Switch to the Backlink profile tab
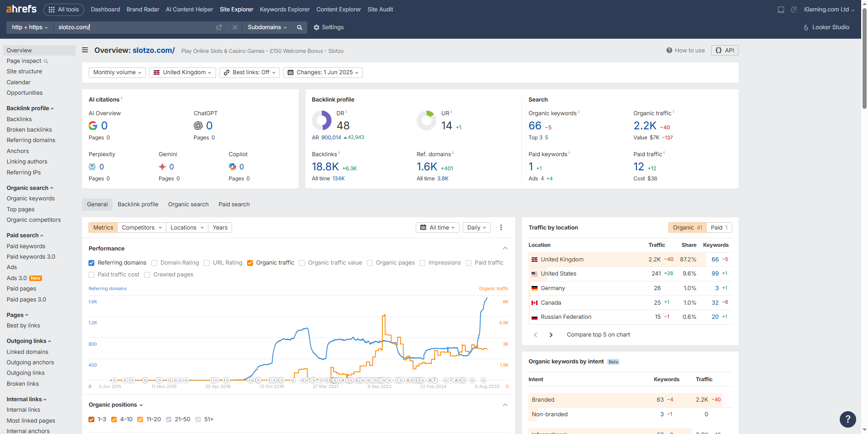The height and width of the screenshot is (434, 868). tap(138, 204)
